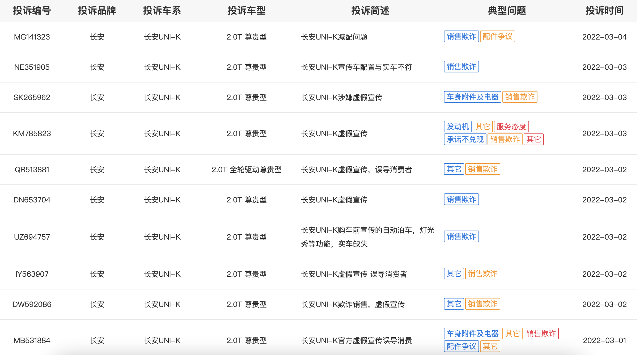
Task: Click the 其它 tag in row DW592086
Action: click(454, 304)
